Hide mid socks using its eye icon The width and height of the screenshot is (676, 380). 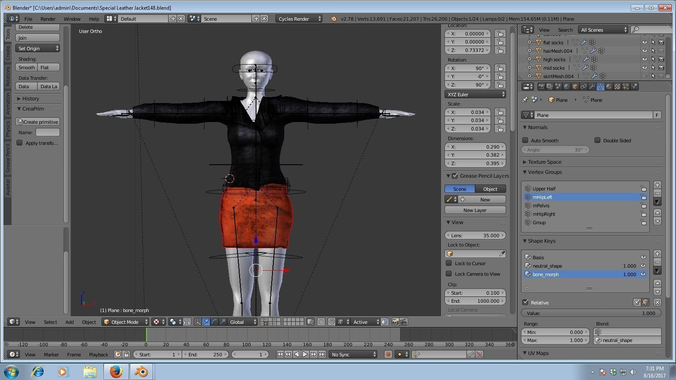(x=645, y=68)
